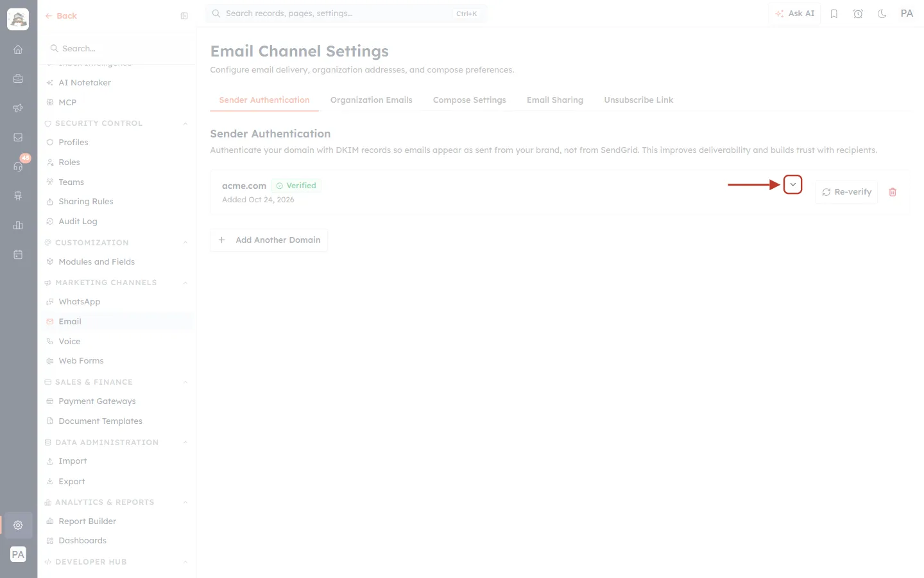
Task: Expand acme.com domain details chevron
Action: (792, 184)
